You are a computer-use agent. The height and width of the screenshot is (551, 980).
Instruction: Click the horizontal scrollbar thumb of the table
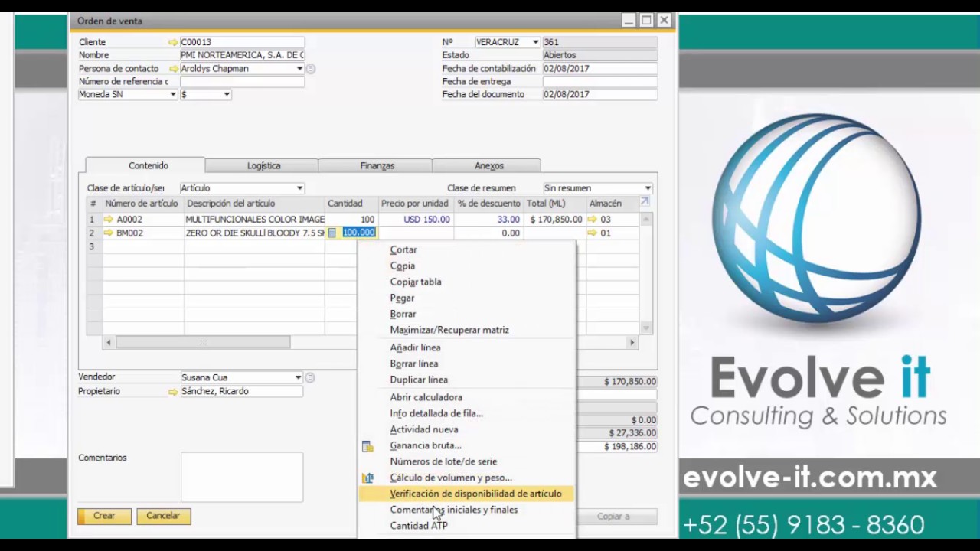203,343
